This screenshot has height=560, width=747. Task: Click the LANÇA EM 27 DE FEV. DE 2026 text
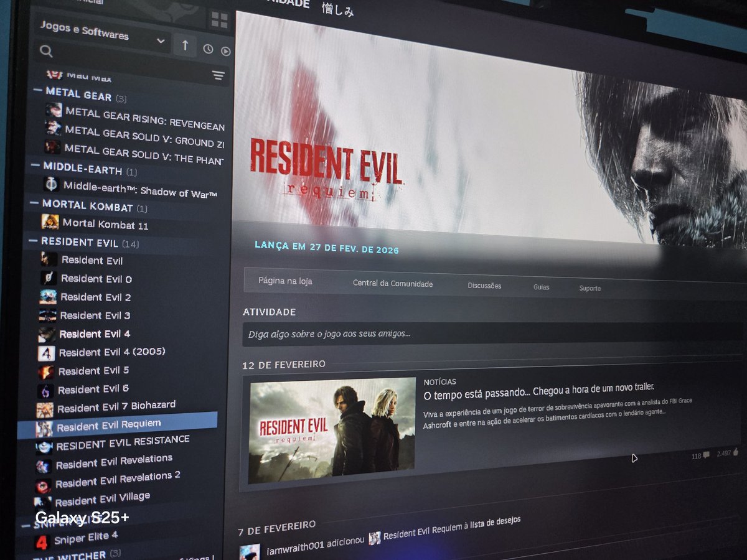pyautogui.click(x=327, y=248)
